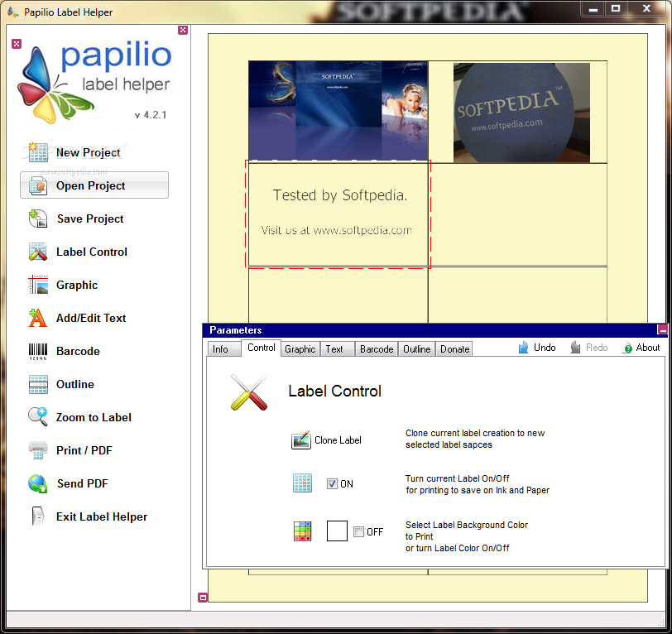The image size is (672, 634).
Task: Click the New Project grid icon
Action: pyautogui.click(x=38, y=152)
